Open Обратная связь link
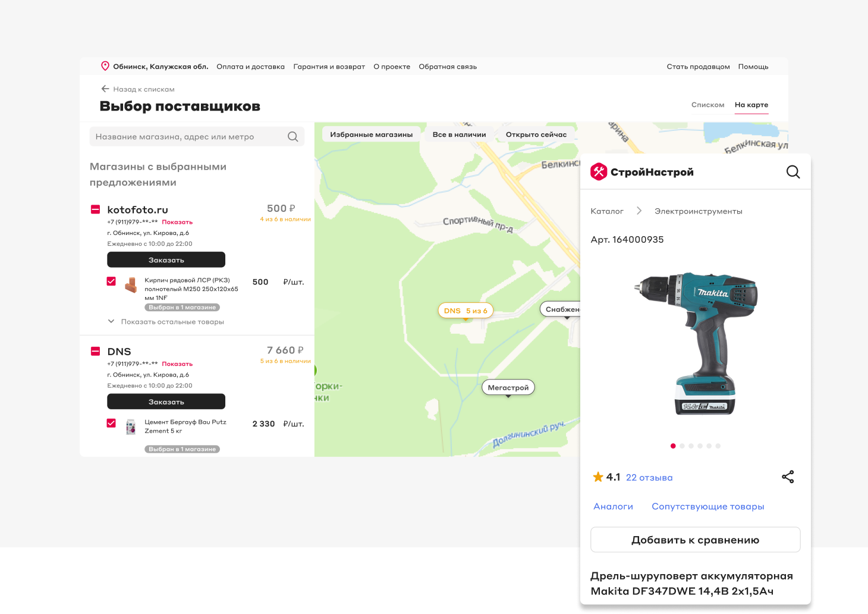 click(448, 67)
